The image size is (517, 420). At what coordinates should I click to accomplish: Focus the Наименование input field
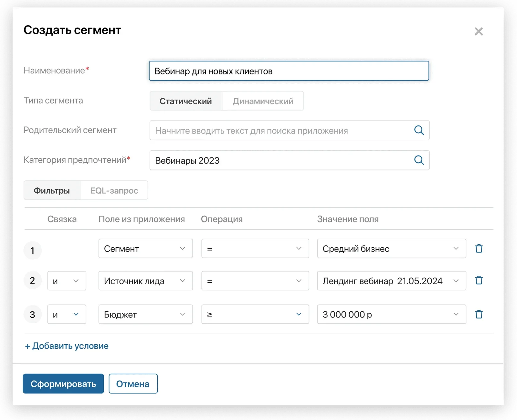[289, 71]
